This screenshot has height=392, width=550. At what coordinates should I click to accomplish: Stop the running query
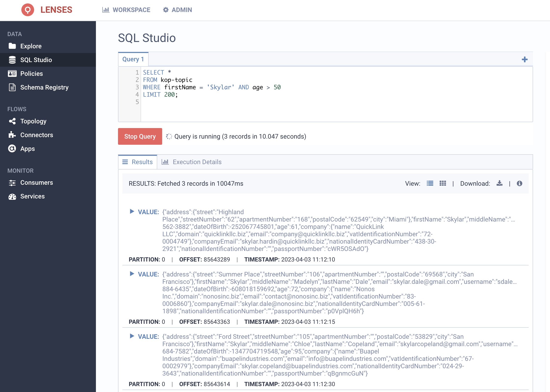coord(140,136)
